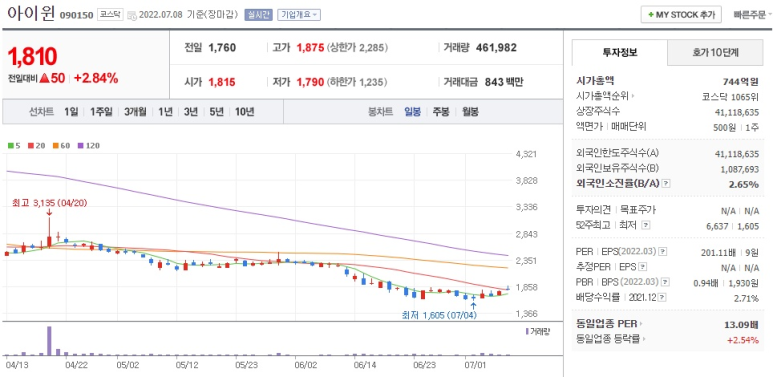Click the 투자의견 label
This screenshot has width=773, height=377.
pyautogui.click(x=594, y=210)
